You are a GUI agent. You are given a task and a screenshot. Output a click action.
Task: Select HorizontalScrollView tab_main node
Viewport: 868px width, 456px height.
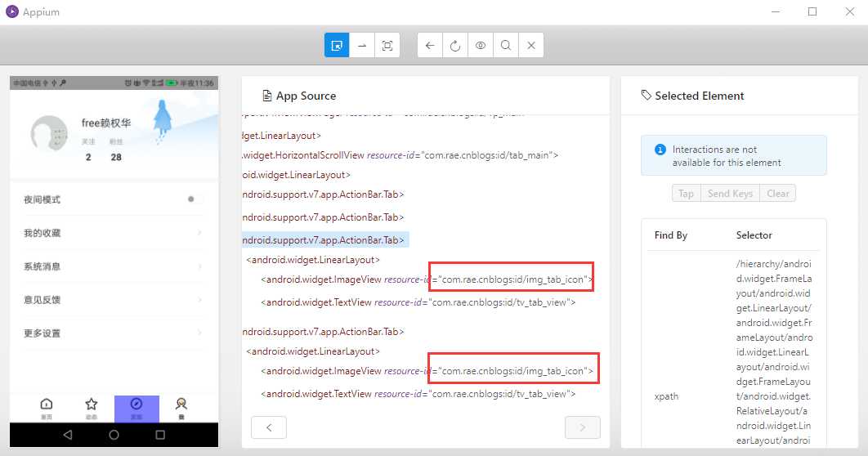pos(400,155)
